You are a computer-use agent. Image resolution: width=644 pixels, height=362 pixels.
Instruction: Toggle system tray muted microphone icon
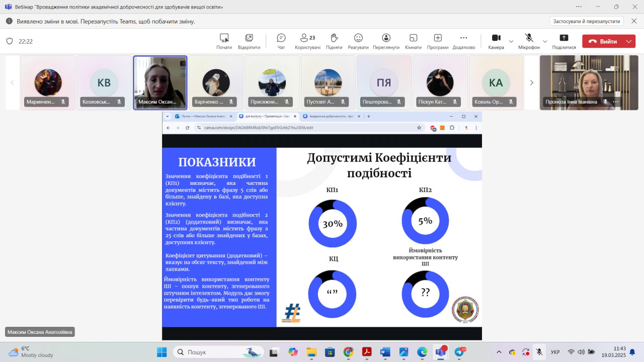tap(539, 352)
